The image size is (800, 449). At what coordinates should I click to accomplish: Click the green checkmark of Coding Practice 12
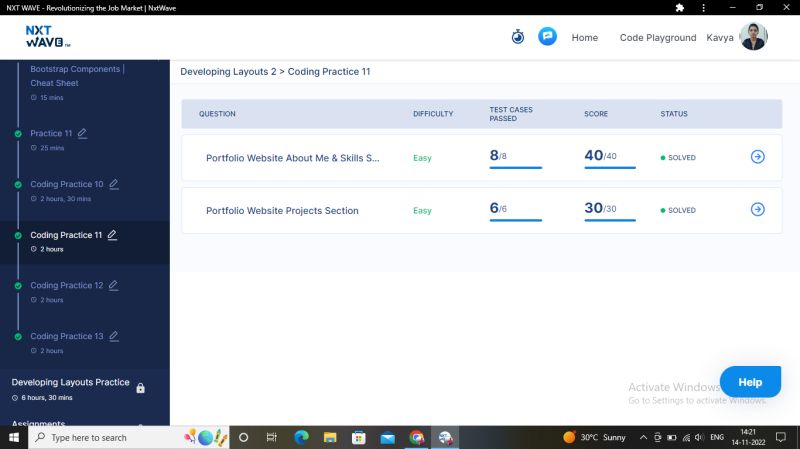[18, 286]
